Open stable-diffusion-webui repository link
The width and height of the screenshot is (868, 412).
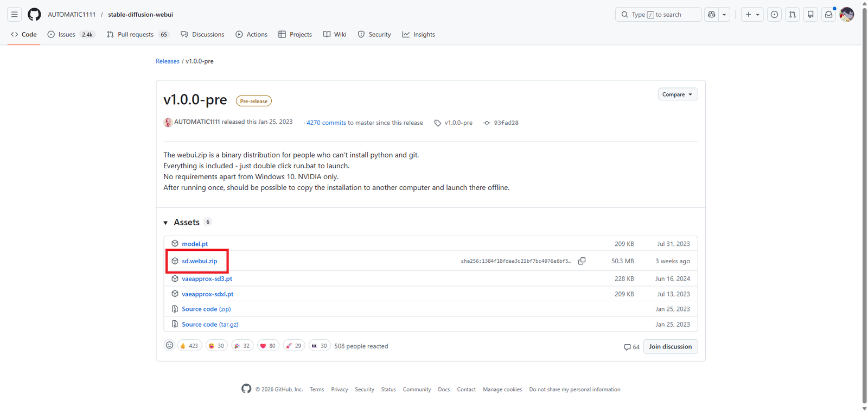pyautogui.click(x=141, y=15)
